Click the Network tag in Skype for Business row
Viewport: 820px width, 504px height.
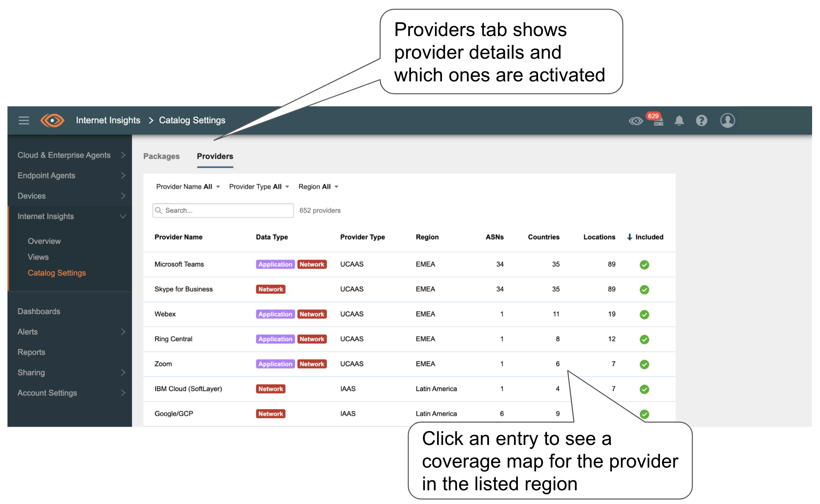coord(271,289)
